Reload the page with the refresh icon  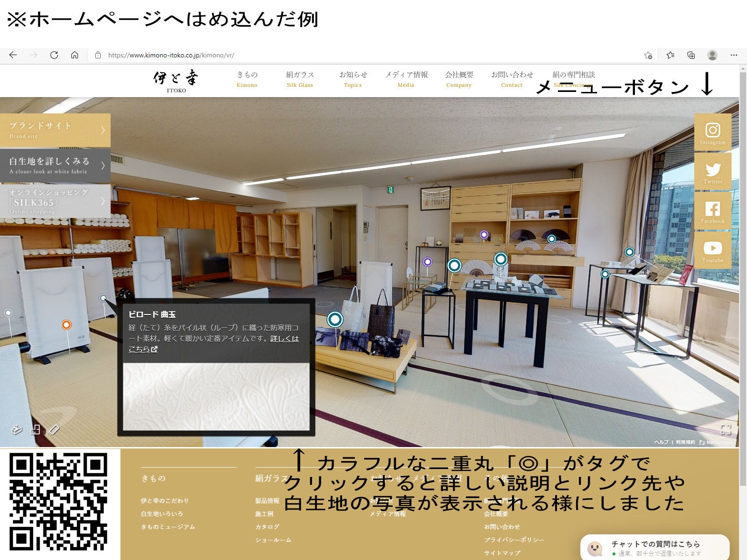pyautogui.click(x=54, y=55)
